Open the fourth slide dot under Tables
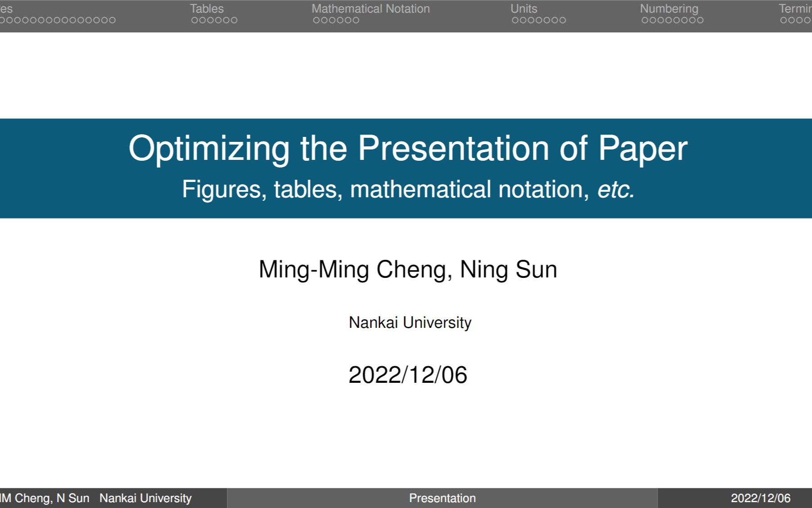Viewport: 812px width, 508px height. point(218,20)
